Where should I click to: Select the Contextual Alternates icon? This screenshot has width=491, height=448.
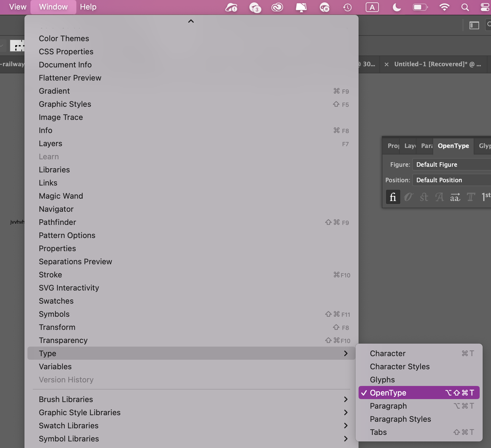(409, 197)
